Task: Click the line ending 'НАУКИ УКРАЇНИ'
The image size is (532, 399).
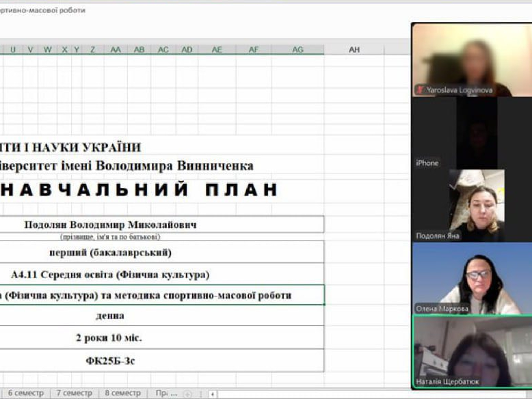Action: click(x=70, y=147)
